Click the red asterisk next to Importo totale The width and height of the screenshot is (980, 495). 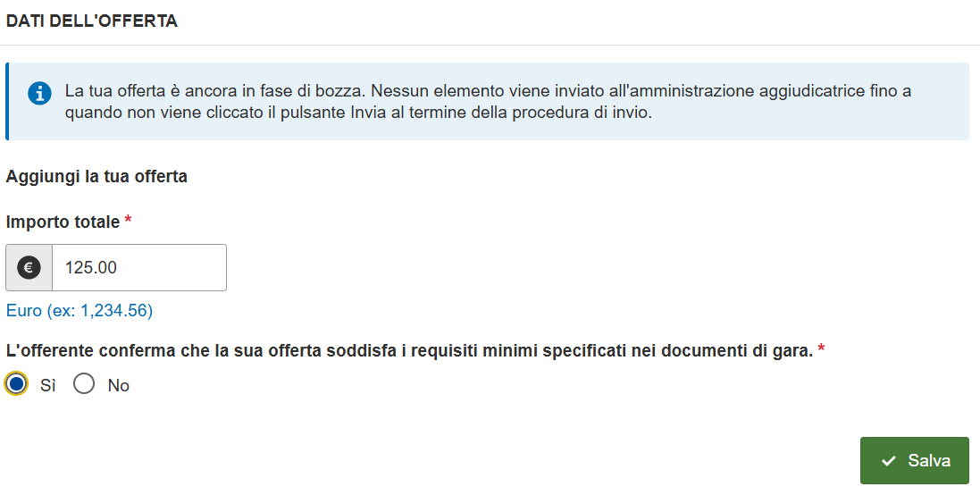click(128, 220)
